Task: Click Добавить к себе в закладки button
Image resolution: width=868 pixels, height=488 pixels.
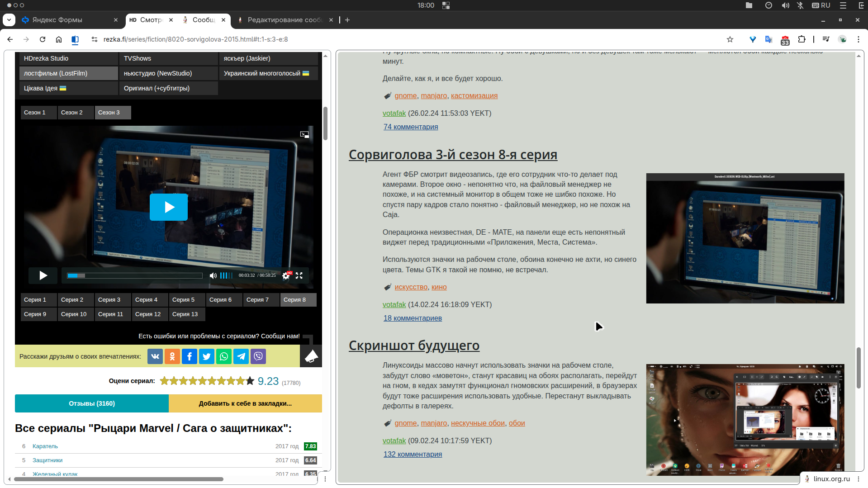Action: (245, 403)
